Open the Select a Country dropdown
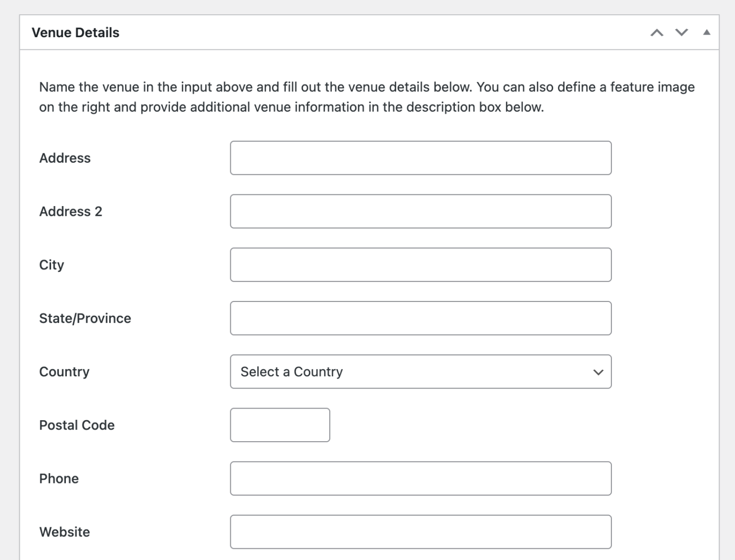The image size is (735, 560). click(x=420, y=372)
